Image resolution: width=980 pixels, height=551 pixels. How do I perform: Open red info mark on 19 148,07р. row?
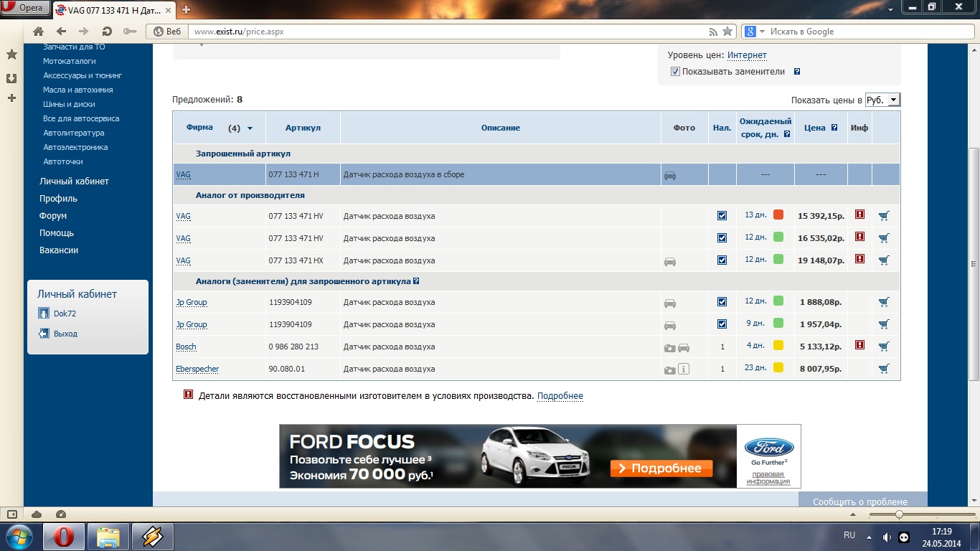[859, 259]
